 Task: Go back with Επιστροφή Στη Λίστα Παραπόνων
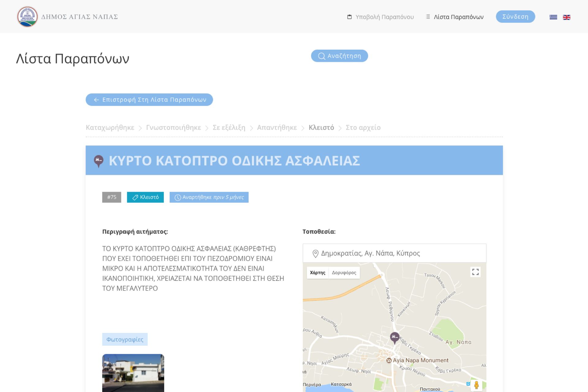coord(149,100)
